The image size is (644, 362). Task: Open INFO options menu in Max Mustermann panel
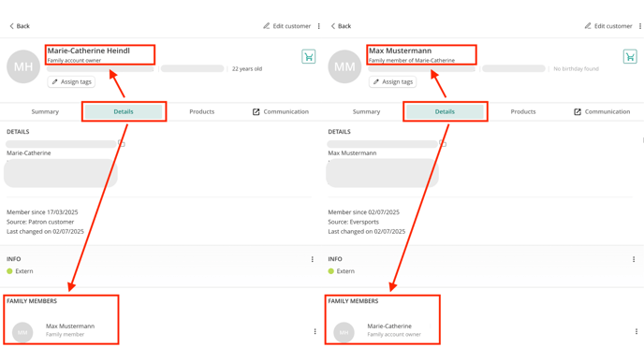pos(634,259)
